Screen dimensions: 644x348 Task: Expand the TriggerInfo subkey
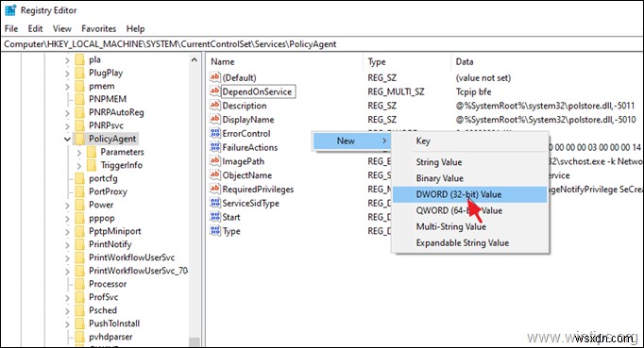[79, 165]
